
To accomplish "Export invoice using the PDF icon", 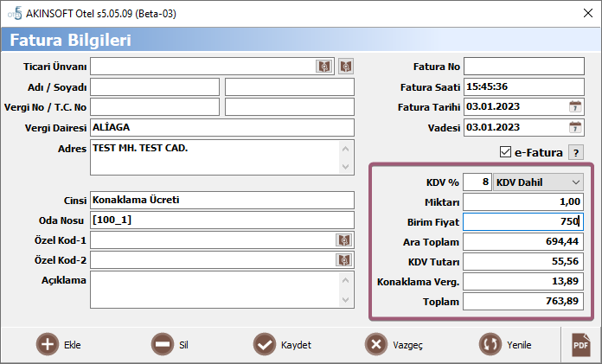I will [x=580, y=344].
